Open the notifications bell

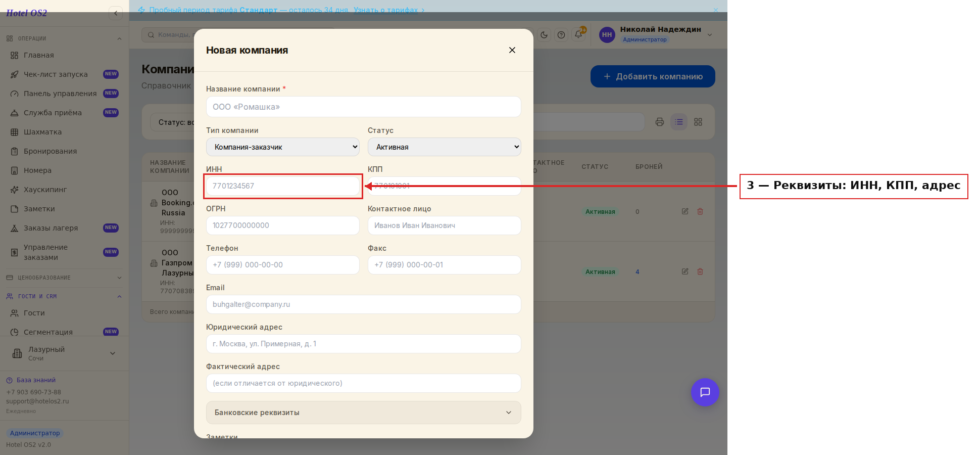coord(578,35)
